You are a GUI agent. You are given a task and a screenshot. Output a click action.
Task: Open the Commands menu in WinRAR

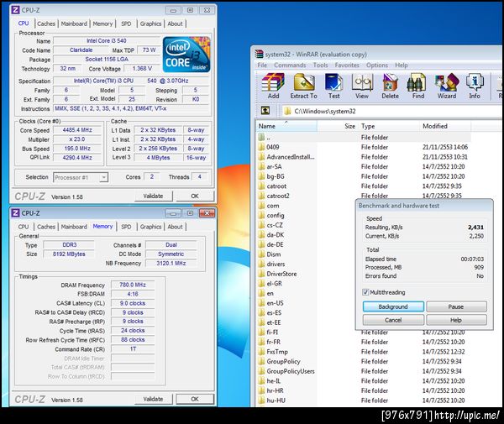coord(290,65)
